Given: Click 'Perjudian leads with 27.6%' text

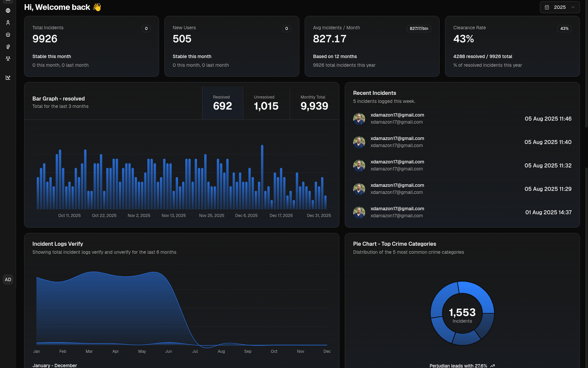Looking at the screenshot, I should click(458, 366).
